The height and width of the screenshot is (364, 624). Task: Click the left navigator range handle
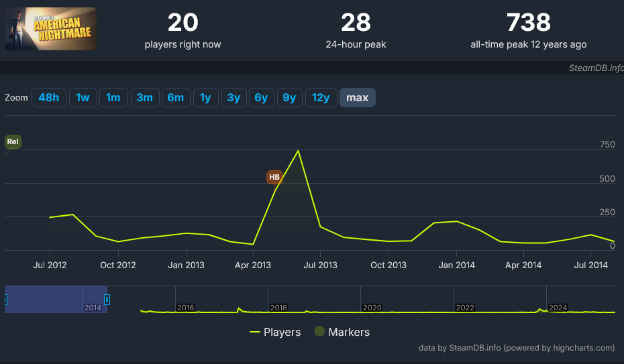coord(5,299)
